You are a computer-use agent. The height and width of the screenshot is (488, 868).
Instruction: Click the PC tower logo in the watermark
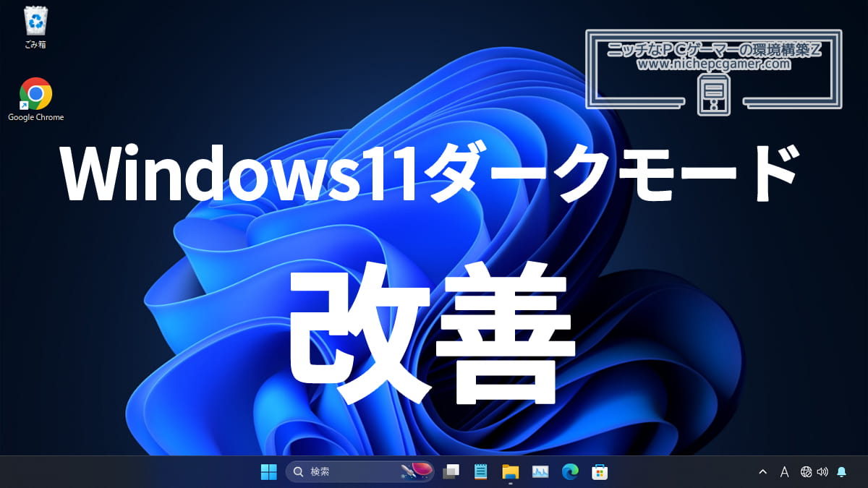[713, 97]
